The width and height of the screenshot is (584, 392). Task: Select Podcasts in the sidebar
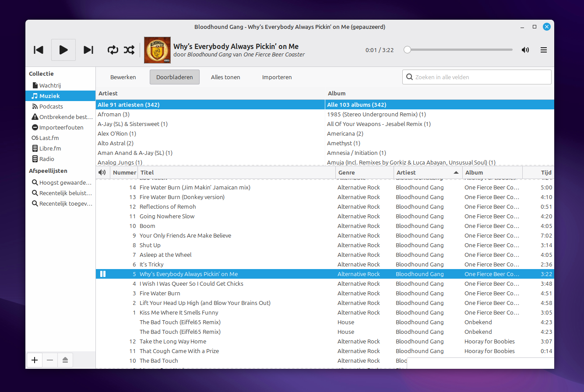(x=51, y=106)
